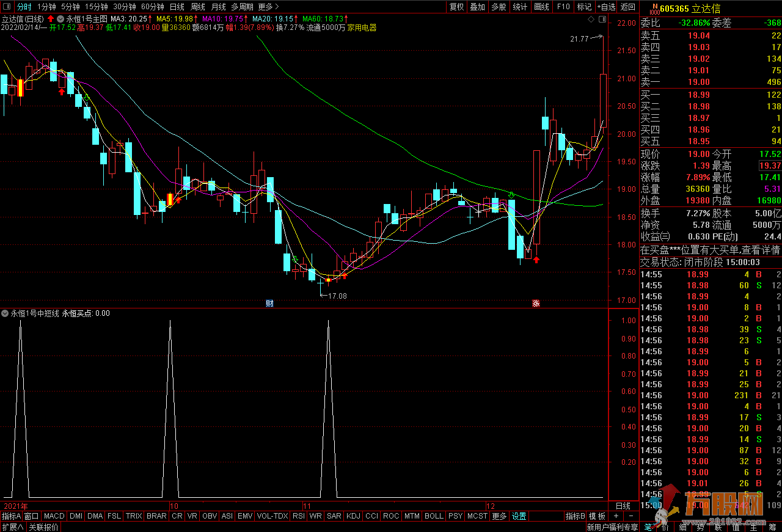Click the red arrow beside 立达信(日线) title
782x532 pixels.
(51, 19)
